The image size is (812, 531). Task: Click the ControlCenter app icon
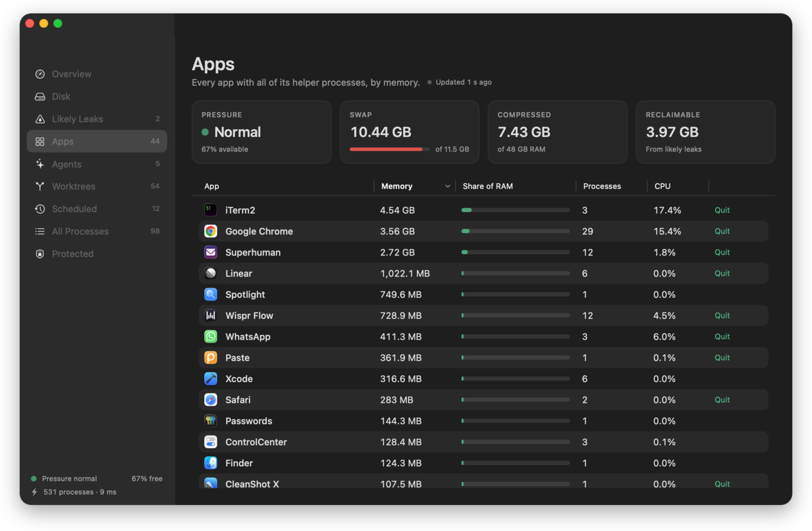(x=211, y=442)
